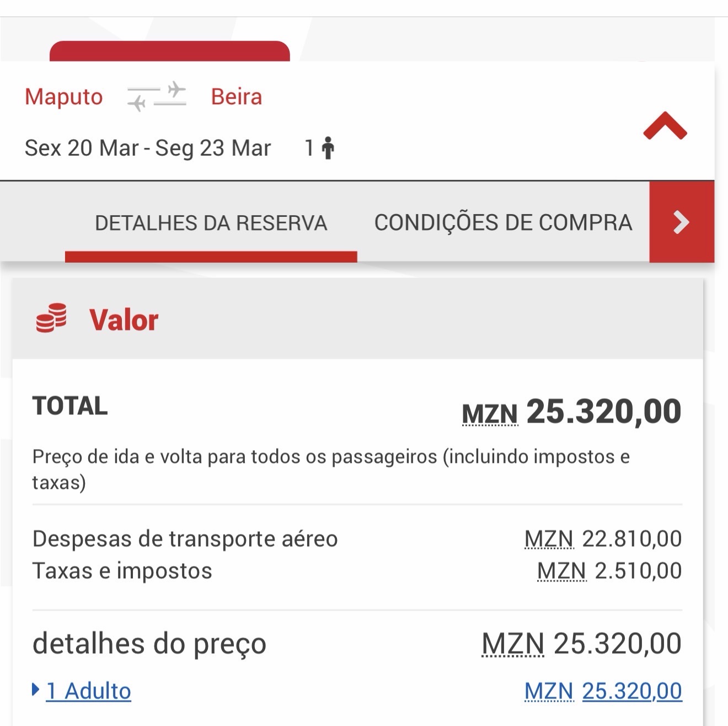Click the round-trip airplanes icon

[157, 97]
